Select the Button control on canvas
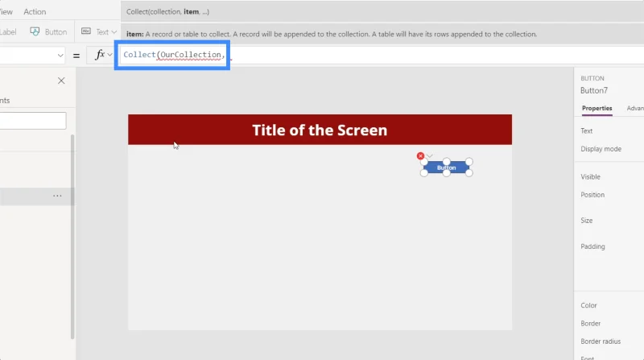 447,168
